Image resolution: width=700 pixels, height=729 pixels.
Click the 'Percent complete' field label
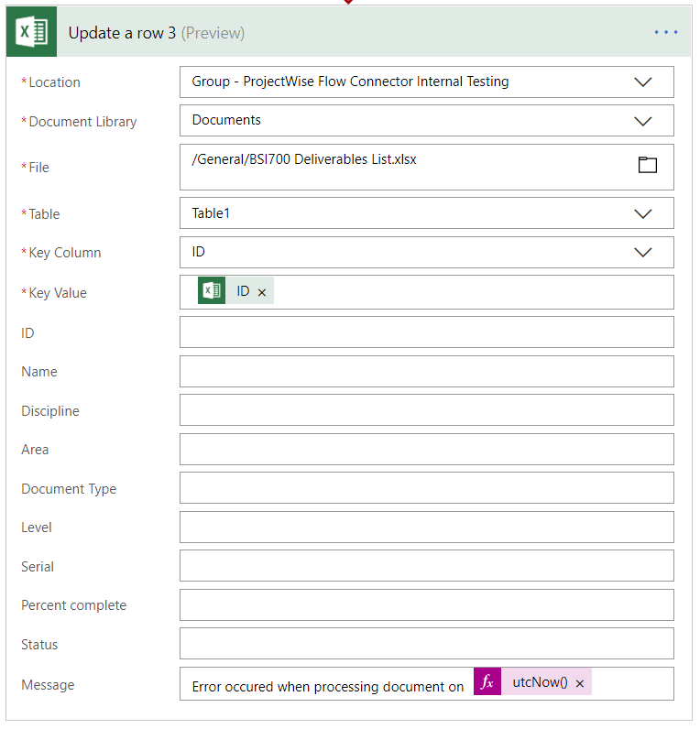74,605
